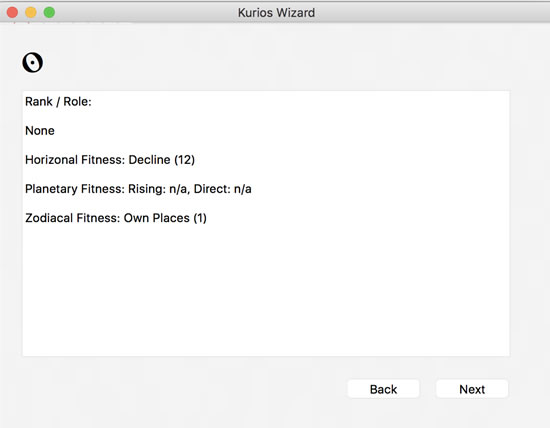Go to the Next wizard page

click(472, 389)
